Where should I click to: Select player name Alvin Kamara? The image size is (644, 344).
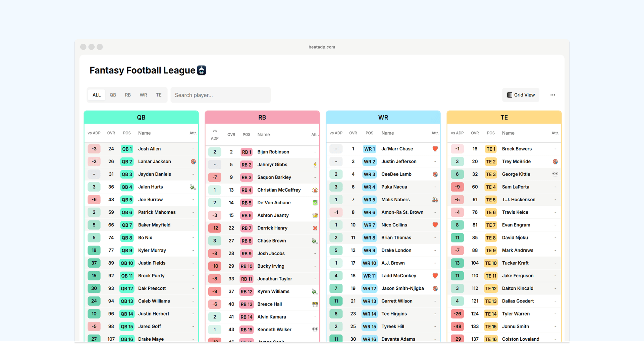(x=271, y=317)
